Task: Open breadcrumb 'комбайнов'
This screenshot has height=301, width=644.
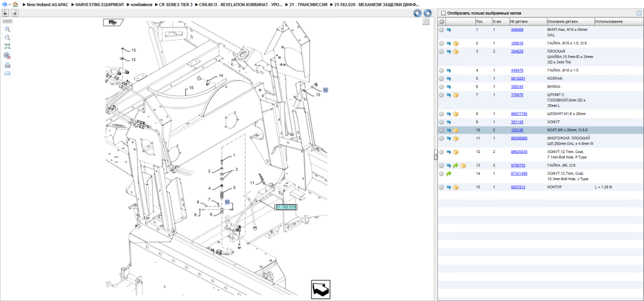Action: 142,4
